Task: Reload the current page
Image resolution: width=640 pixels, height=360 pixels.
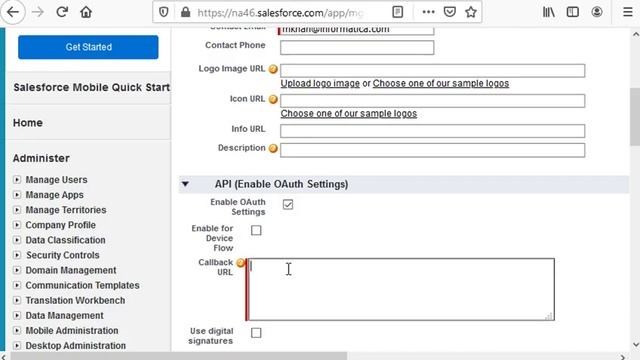Action: tap(62, 12)
